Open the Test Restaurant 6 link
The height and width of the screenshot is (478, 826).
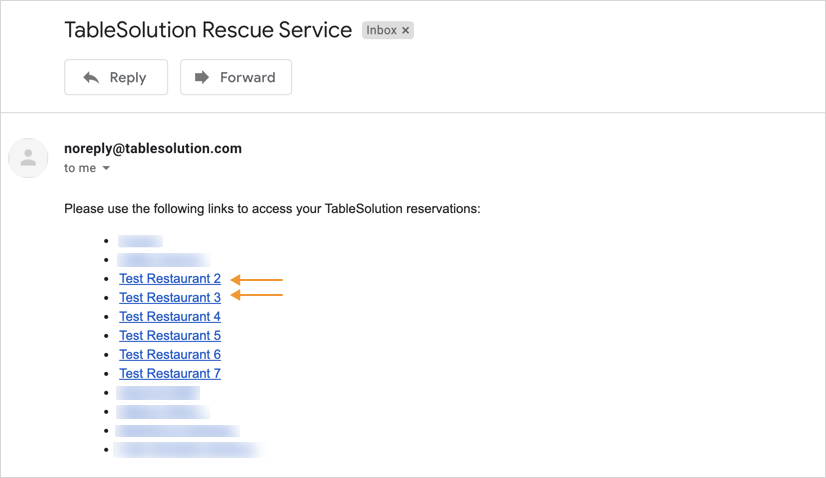tap(170, 354)
